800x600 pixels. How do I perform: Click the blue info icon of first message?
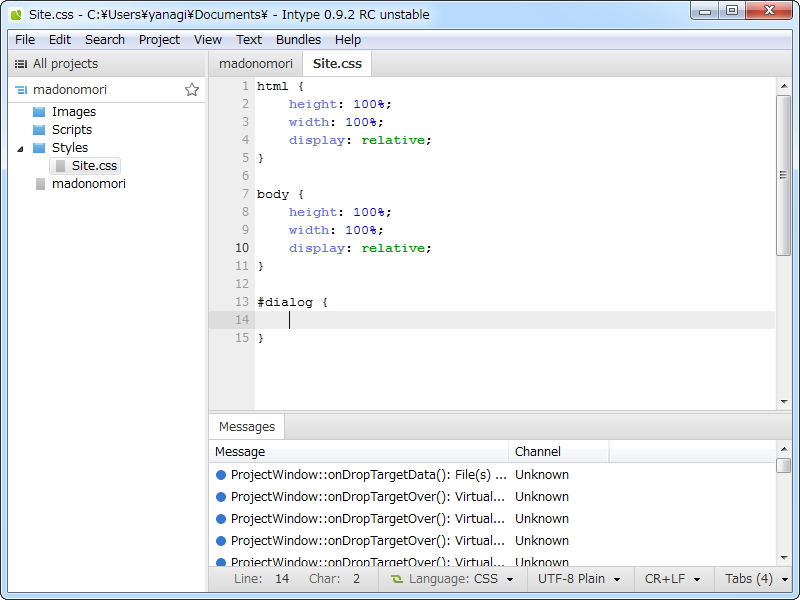221,475
